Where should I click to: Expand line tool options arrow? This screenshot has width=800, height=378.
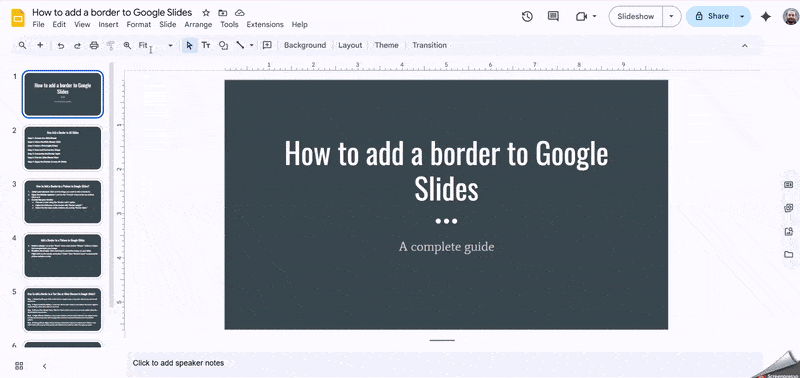pos(252,45)
